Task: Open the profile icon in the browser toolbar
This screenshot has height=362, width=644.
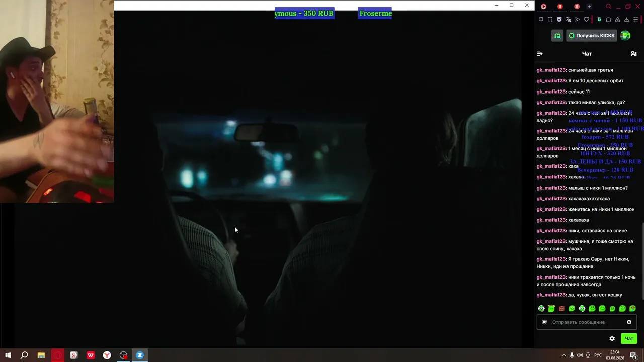Action: pos(617,20)
